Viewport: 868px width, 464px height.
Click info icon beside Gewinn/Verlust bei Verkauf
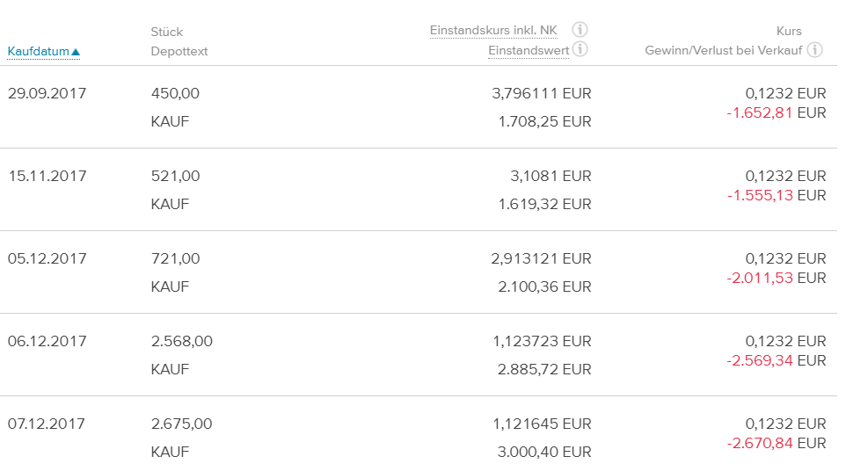pos(815,50)
